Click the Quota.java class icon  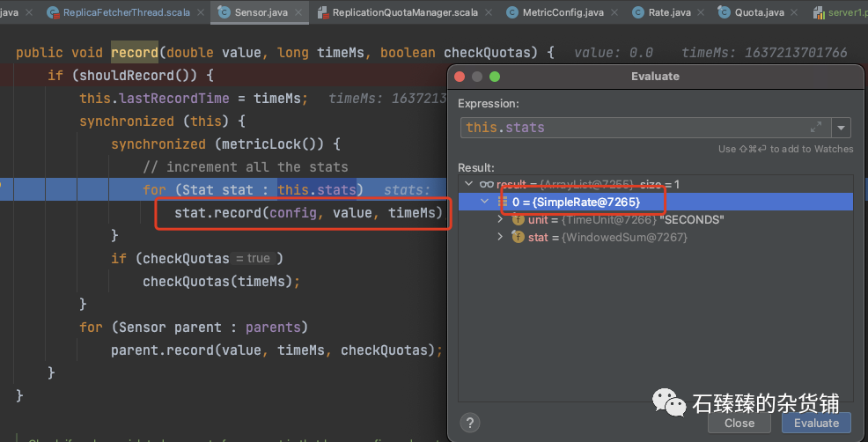pyautogui.click(x=725, y=12)
